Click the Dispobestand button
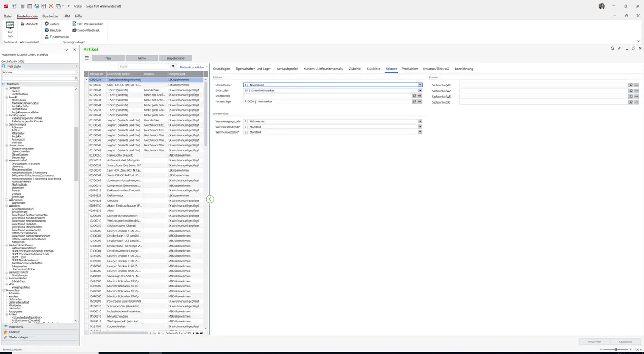The height and width of the screenshot is (354, 644). click(175, 58)
